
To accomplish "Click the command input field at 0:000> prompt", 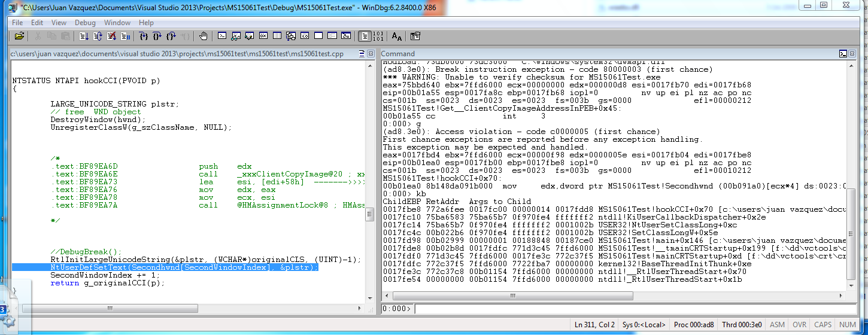I will click(x=629, y=309).
